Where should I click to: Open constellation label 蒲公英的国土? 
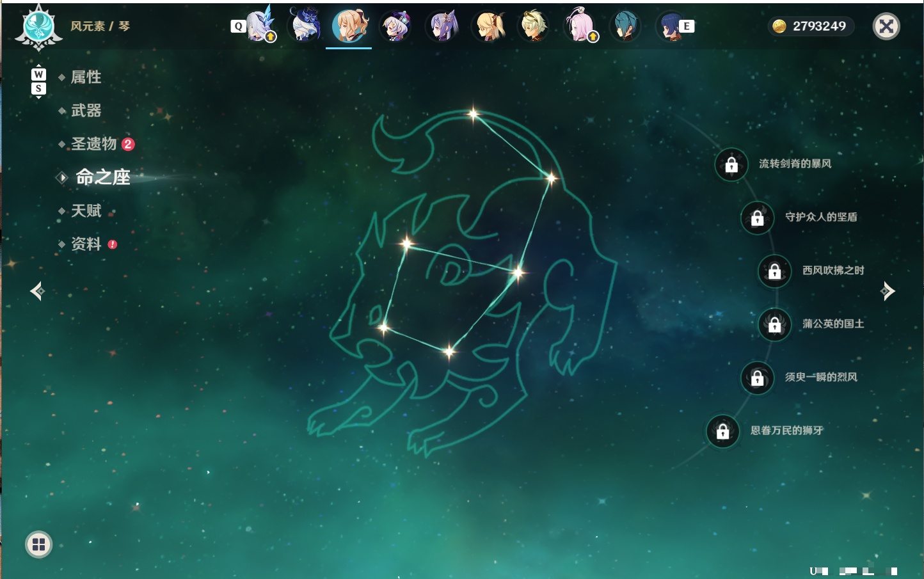pyautogui.click(x=833, y=324)
